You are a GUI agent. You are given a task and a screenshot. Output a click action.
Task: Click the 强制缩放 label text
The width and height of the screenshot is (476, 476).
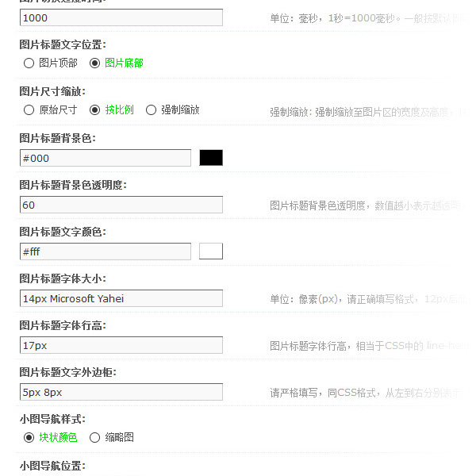[180, 110]
